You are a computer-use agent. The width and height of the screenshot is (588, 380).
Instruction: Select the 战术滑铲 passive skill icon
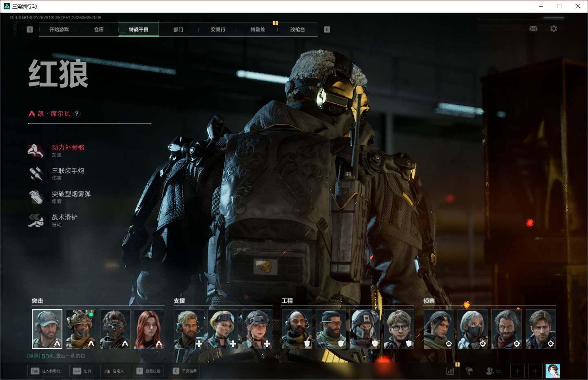tap(36, 220)
